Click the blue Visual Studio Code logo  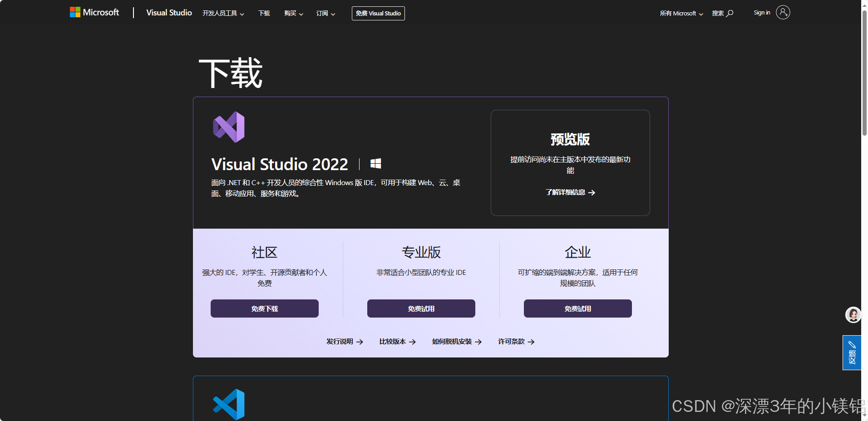pyautogui.click(x=229, y=404)
